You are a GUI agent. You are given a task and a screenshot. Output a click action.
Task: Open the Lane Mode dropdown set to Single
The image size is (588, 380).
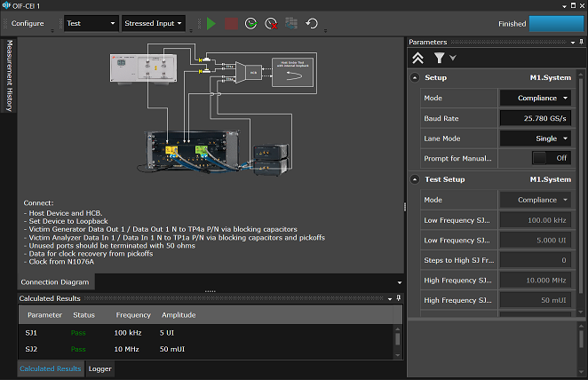536,139
